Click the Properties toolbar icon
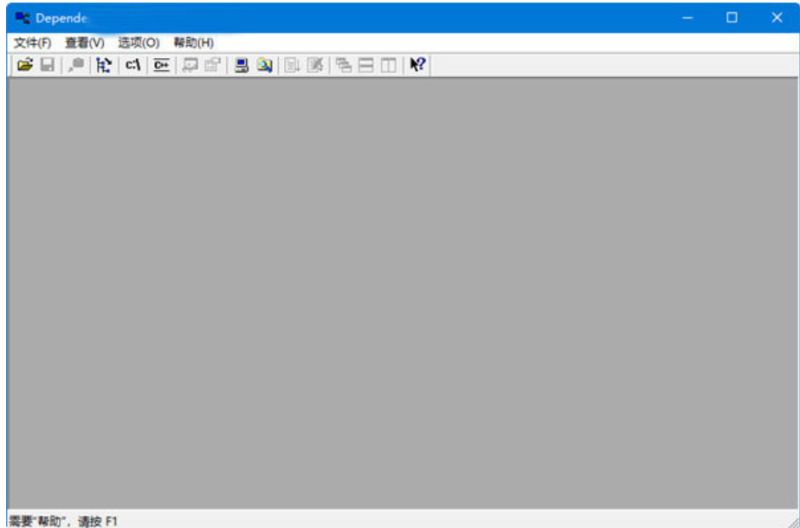This screenshot has width=800, height=528. [x=211, y=65]
